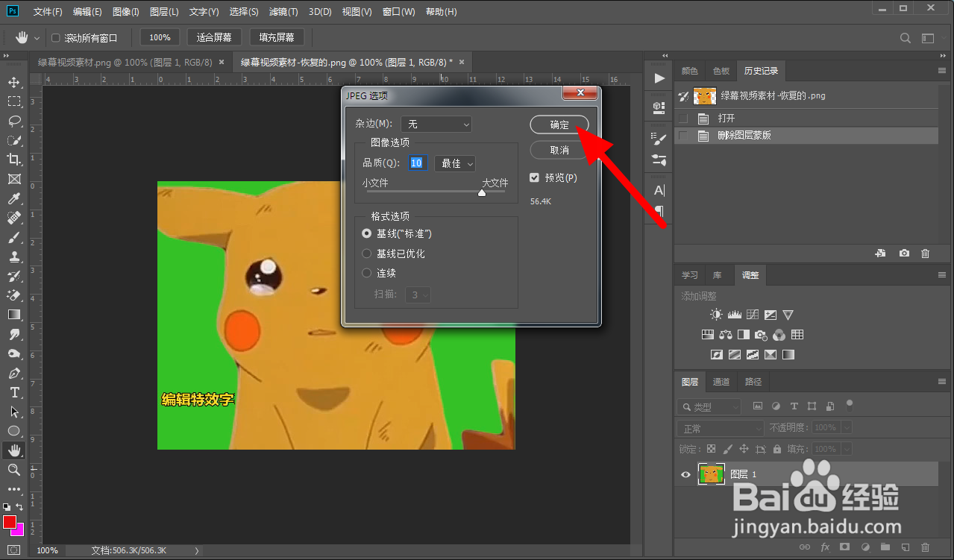
Task: Open the History panel flyout menu
Action: (x=941, y=71)
